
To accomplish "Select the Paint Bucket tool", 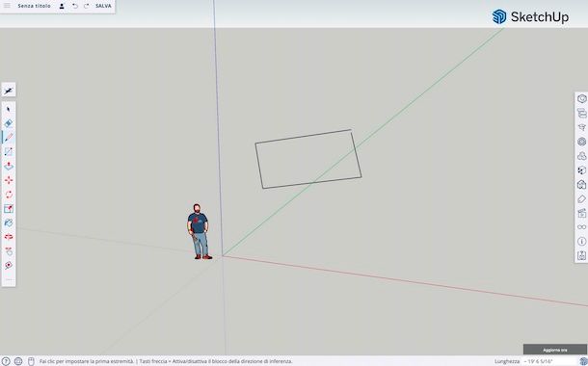I will [x=9, y=222].
